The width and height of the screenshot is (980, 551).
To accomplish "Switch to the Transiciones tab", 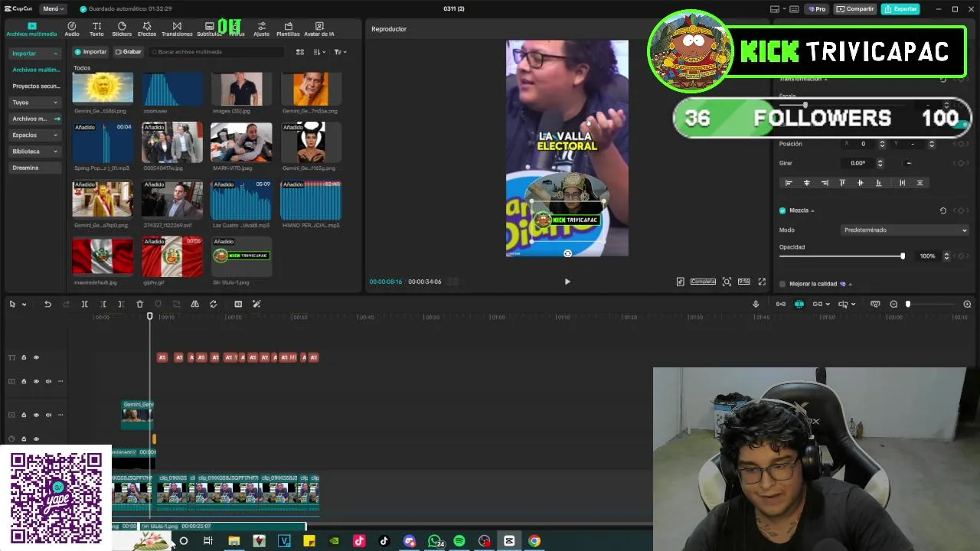I will pos(177,29).
